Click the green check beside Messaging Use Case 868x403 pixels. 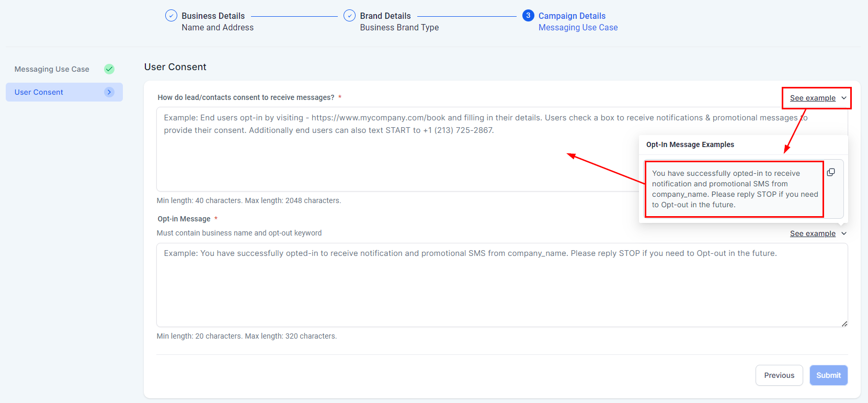coord(109,69)
